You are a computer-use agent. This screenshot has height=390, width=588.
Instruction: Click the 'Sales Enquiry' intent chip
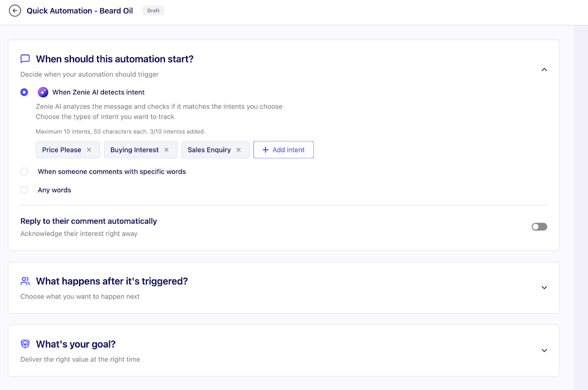209,150
